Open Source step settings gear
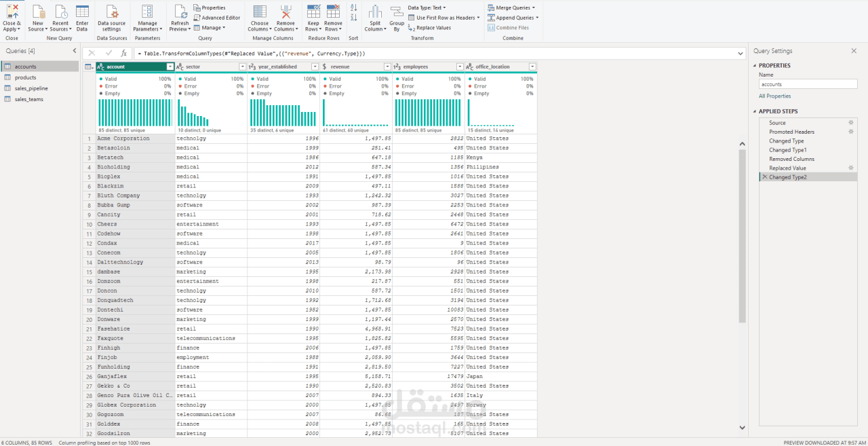Image resolution: width=868 pixels, height=446 pixels. [850, 123]
